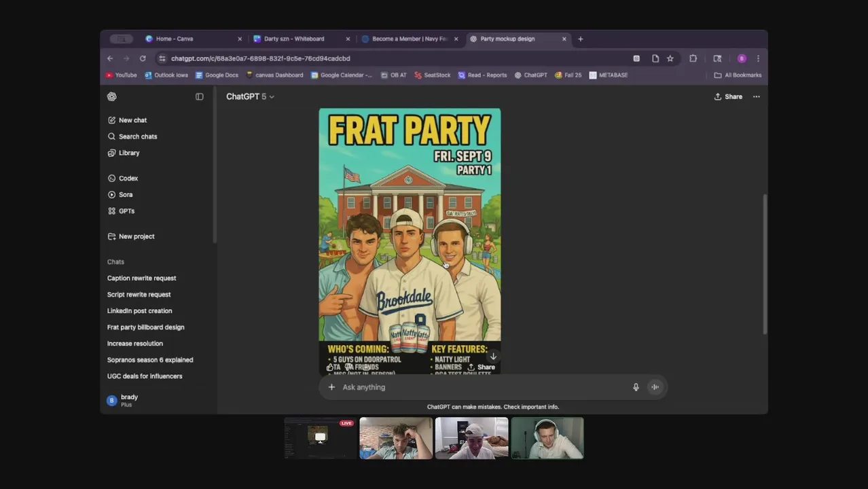
Task: Open the browser extensions puzzle icon
Action: coord(693,58)
